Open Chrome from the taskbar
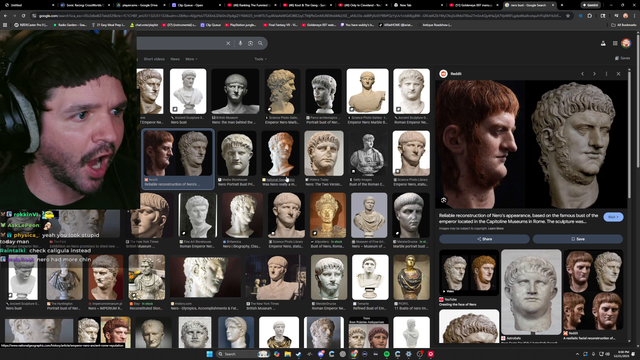This screenshot has width=640, height=360. (x=354, y=354)
